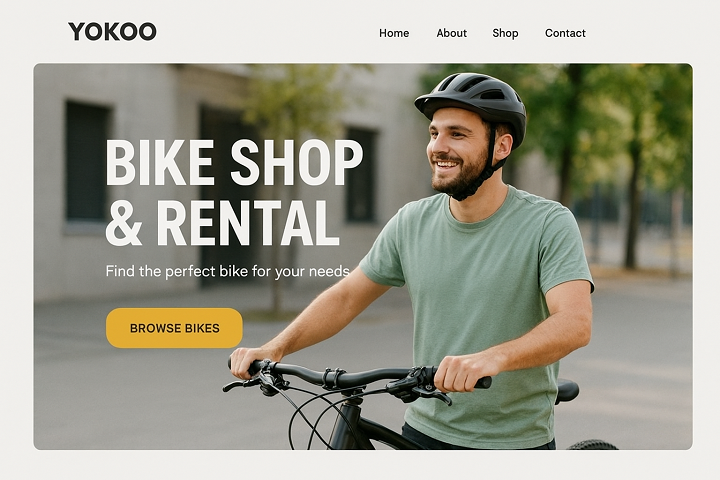Image resolution: width=720 pixels, height=480 pixels.
Task: Open the Contact nav link
Action: 565,33
